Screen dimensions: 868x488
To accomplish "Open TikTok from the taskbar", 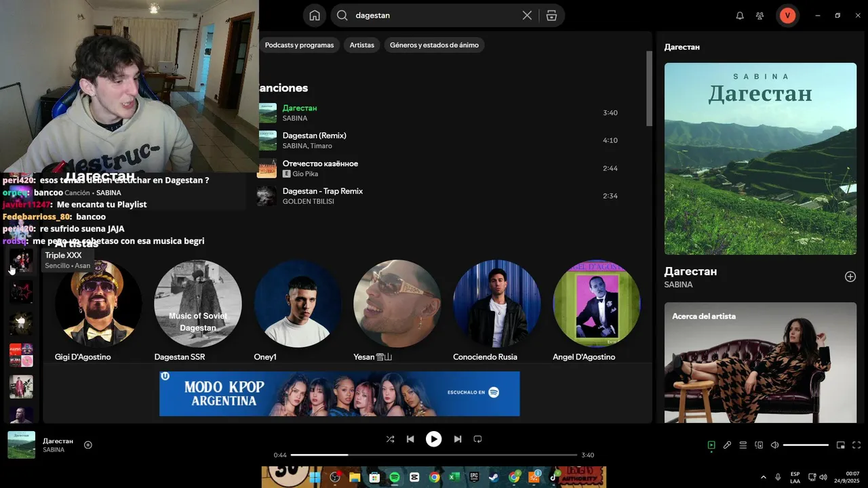I will (x=553, y=477).
